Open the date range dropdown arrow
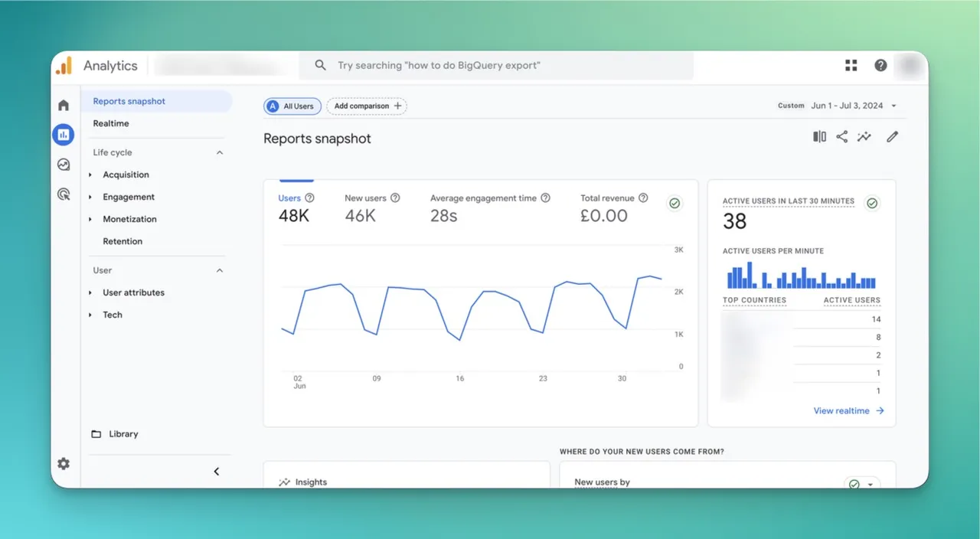The image size is (980, 539). click(x=893, y=106)
